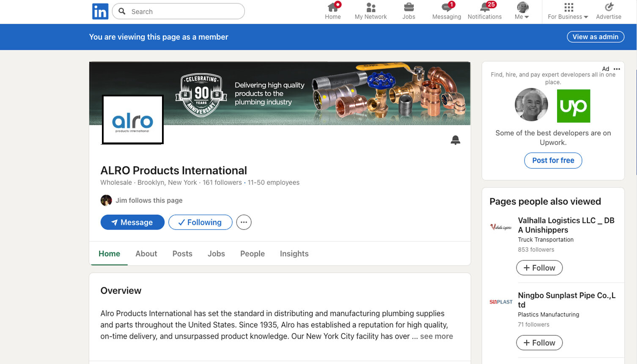Viewport: 637px width, 364px height.
Task: Open the Advertise link
Action: tap(609, 11)
